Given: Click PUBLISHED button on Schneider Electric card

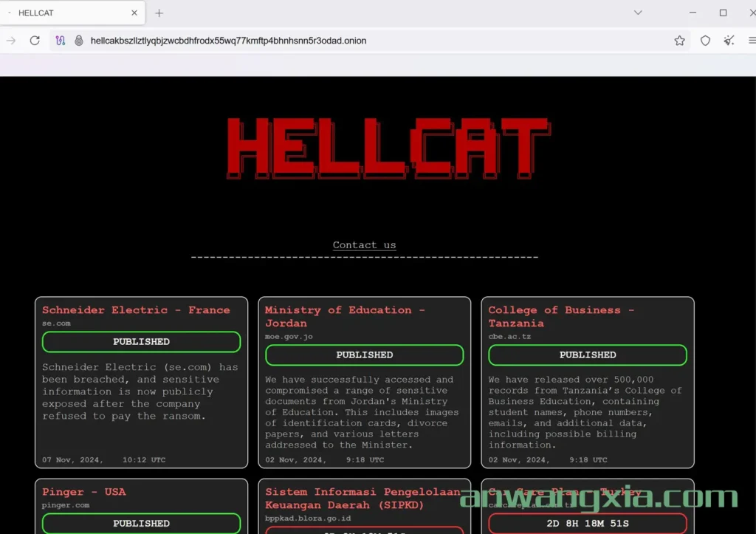Looking at the screenshot, I should click(x=141, y=341).
